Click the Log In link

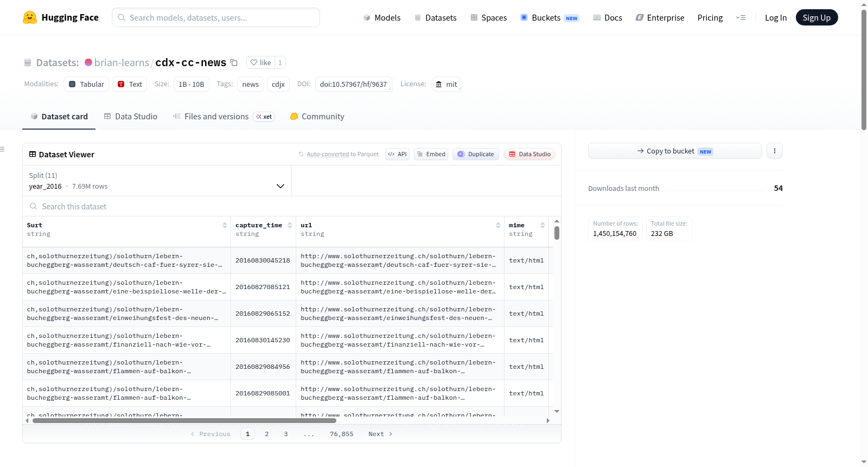[776, 17]
